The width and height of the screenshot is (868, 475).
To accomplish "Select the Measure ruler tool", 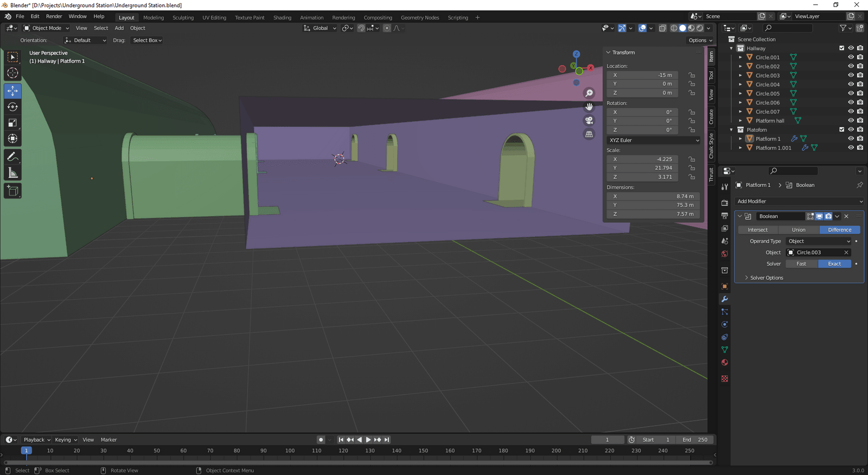I will pyautogui.click(x=12, y=173).
